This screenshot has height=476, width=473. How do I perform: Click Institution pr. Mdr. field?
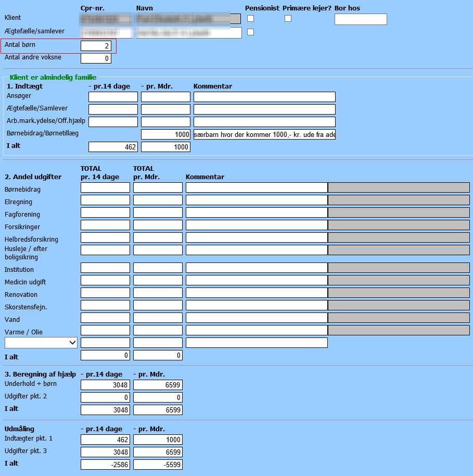pos(158,268)
